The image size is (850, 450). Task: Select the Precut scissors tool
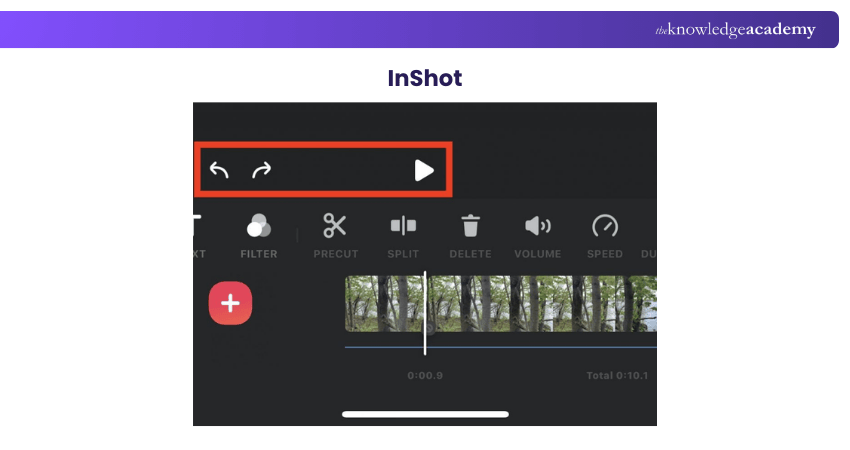pos(336,236)
